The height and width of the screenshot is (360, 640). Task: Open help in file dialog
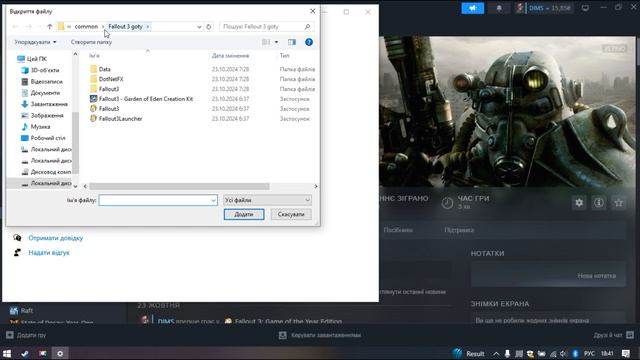(309, 42)
